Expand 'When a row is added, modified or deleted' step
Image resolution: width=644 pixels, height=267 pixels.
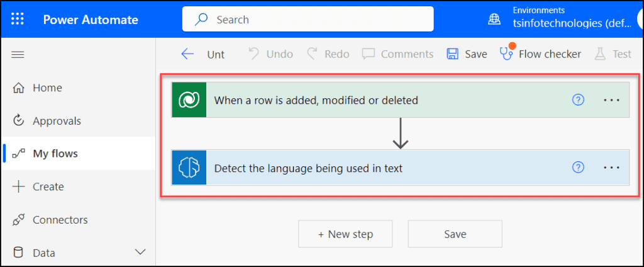[401, 100]
